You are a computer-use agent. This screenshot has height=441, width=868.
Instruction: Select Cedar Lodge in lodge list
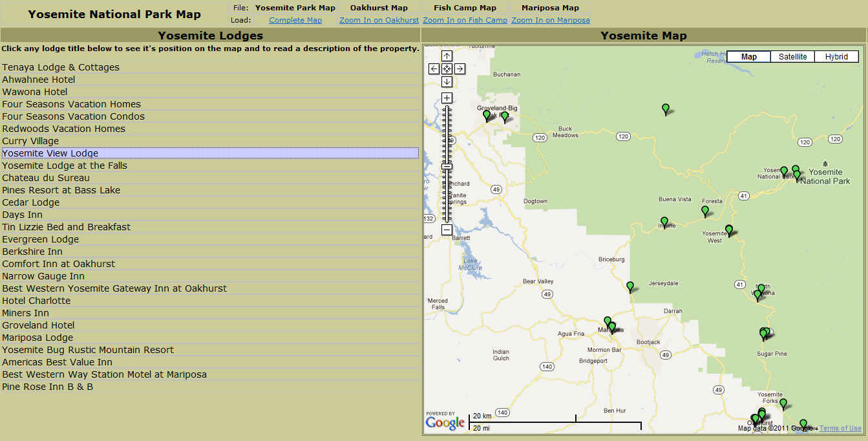210,202
